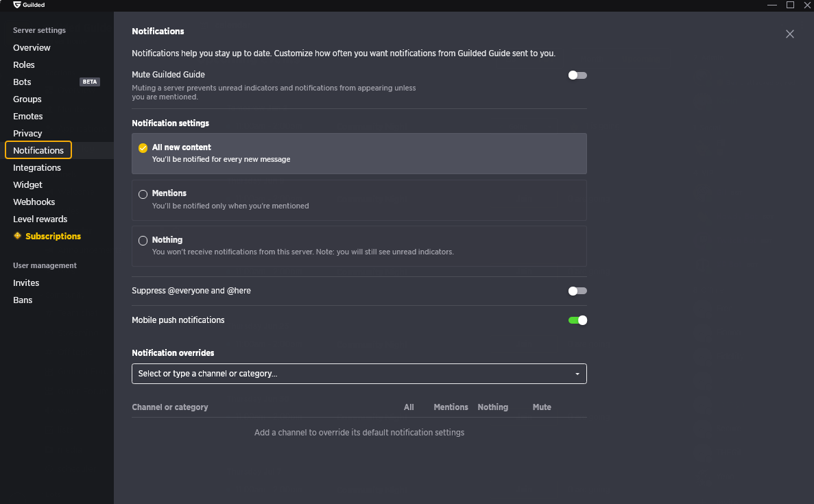Click the Server settings section label
The height and width of the screenshot is (504, 814).
40,30
